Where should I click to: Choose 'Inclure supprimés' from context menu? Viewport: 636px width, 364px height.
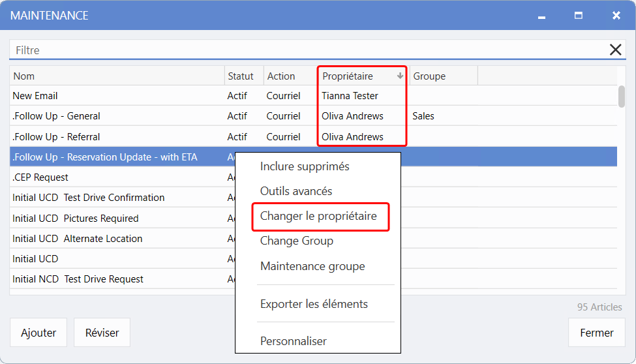point(305,166)
